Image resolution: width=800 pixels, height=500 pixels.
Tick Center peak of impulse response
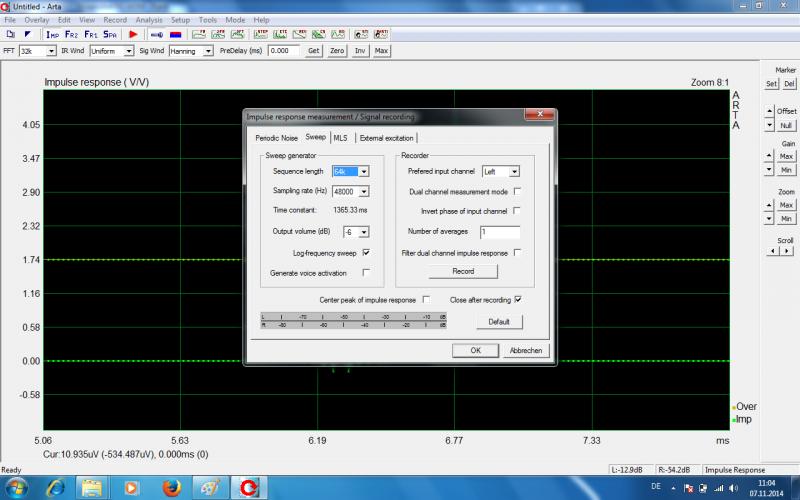point(427,299)
